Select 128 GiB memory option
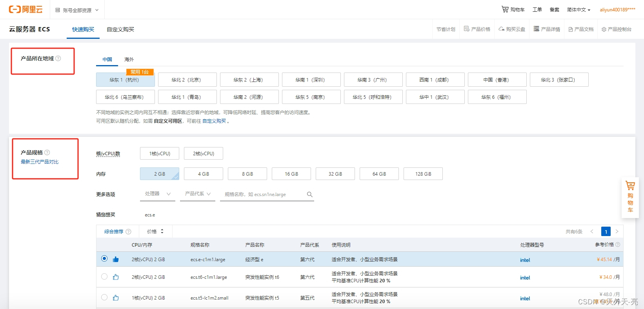 [423, 174]
